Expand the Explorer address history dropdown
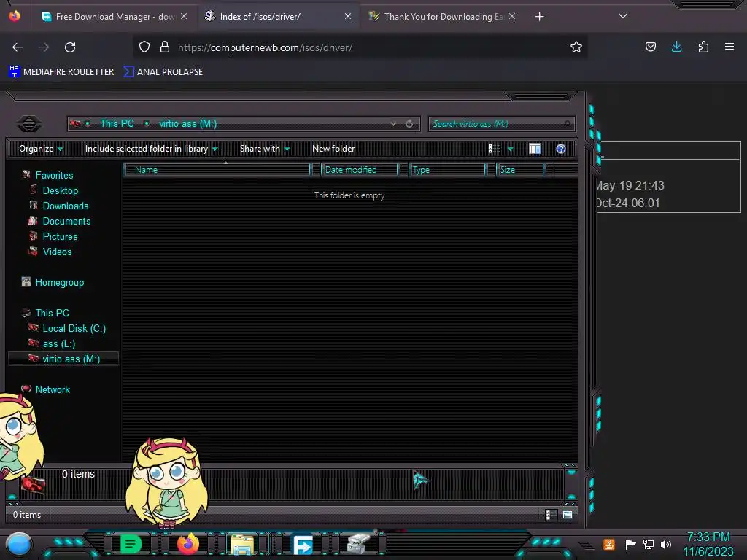 pyautogui.click(x=393, y=124)
